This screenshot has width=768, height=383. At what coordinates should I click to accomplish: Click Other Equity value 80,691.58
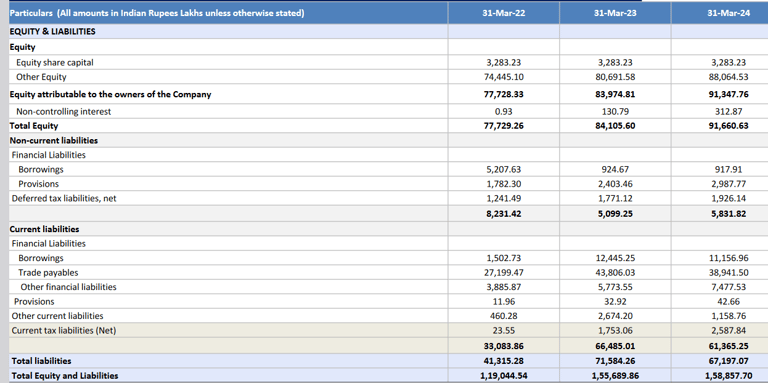click(x=615, y=77)
